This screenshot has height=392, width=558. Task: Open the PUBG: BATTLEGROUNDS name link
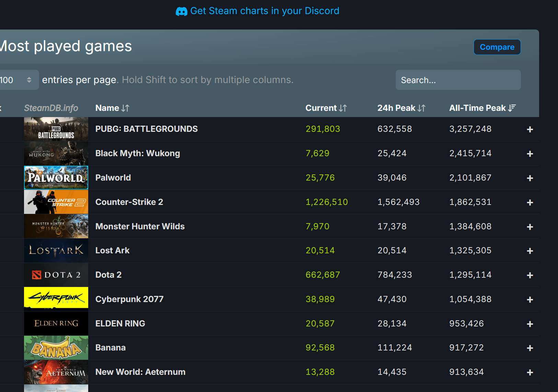tap(147, 129)
